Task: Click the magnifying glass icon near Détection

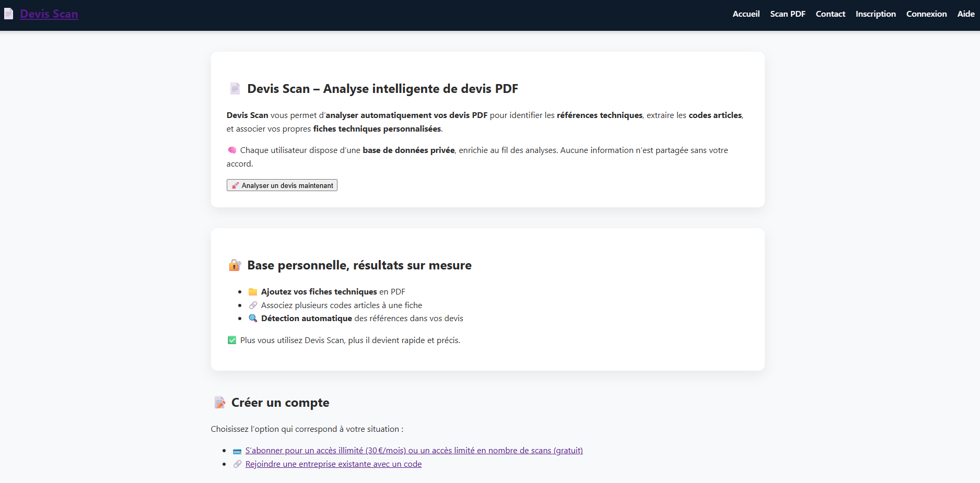Action: (x=253, y=319)
